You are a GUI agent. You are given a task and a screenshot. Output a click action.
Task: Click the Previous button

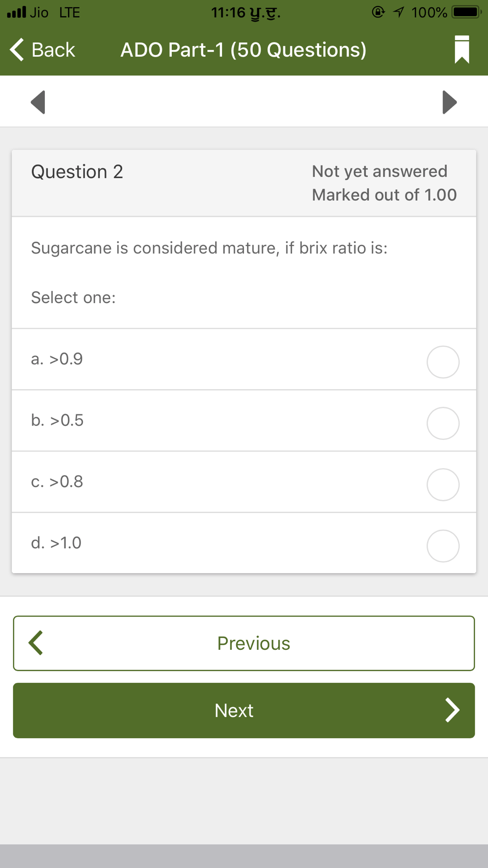244,643
